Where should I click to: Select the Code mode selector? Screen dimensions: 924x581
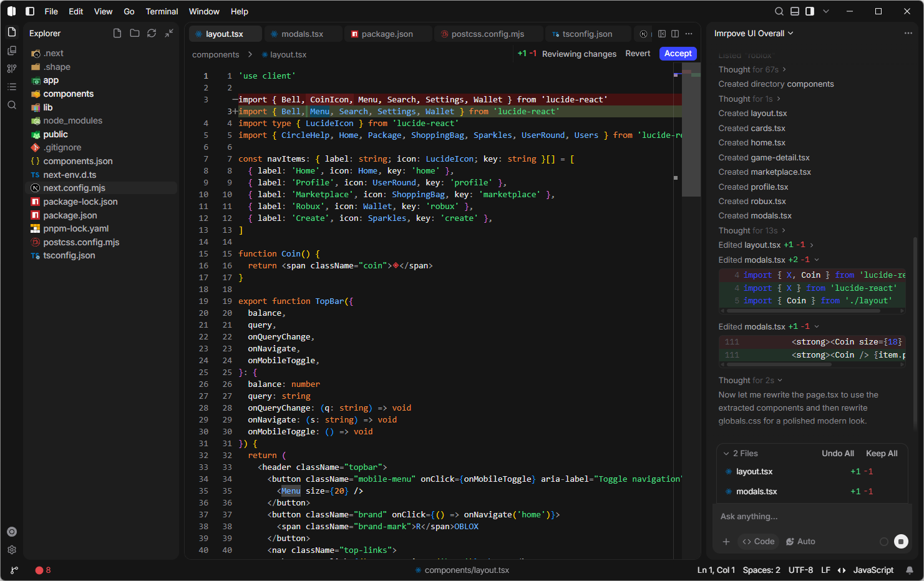tap(758, 542)
